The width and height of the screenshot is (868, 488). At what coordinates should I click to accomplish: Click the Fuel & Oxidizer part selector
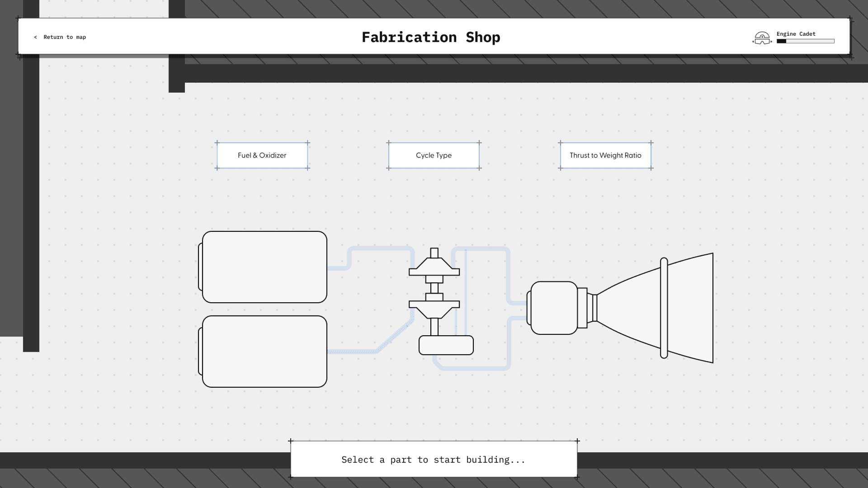(262, 155)
